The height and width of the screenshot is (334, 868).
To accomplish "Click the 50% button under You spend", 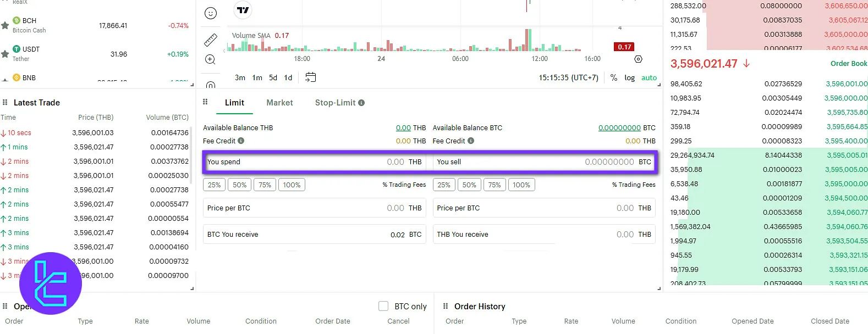I will 240,185.
